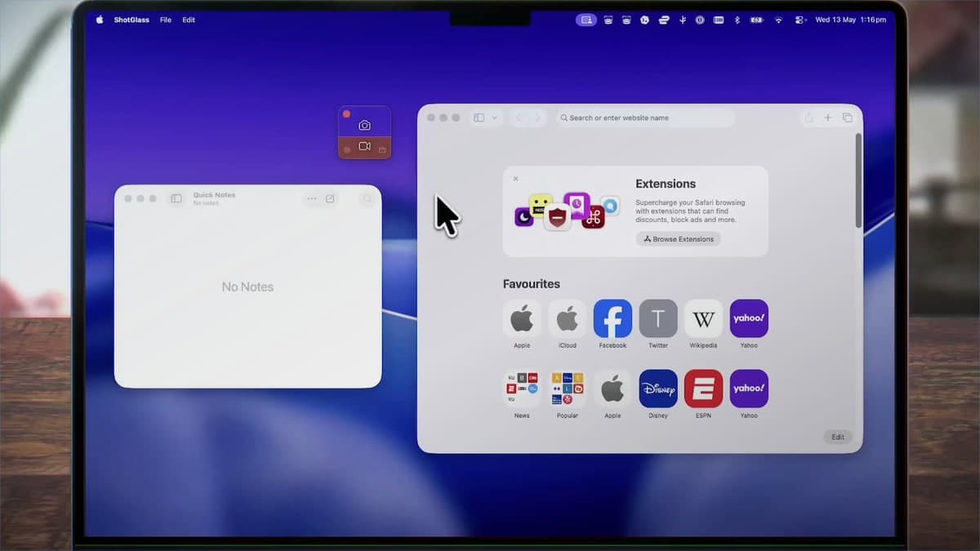The width and height of the screenshot is (980, 551).
Task: Click the Edit button in Safari start page
Action: point(838,437)
